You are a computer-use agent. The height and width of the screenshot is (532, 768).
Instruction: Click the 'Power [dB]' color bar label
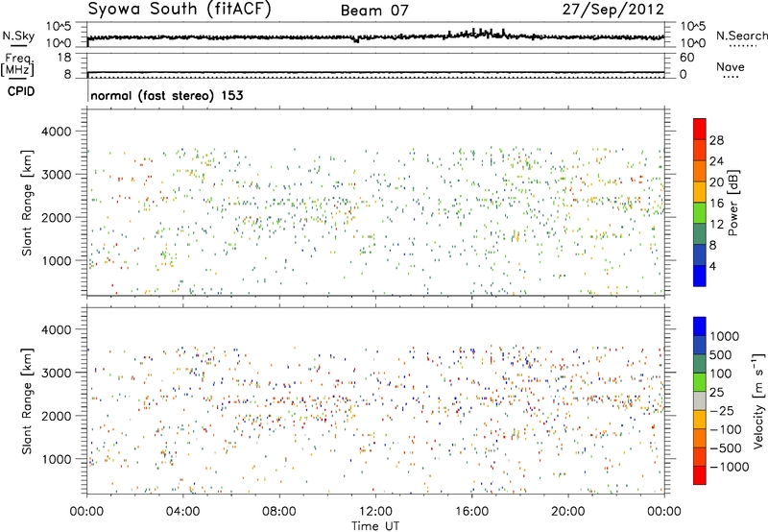(x=733, y=203)
